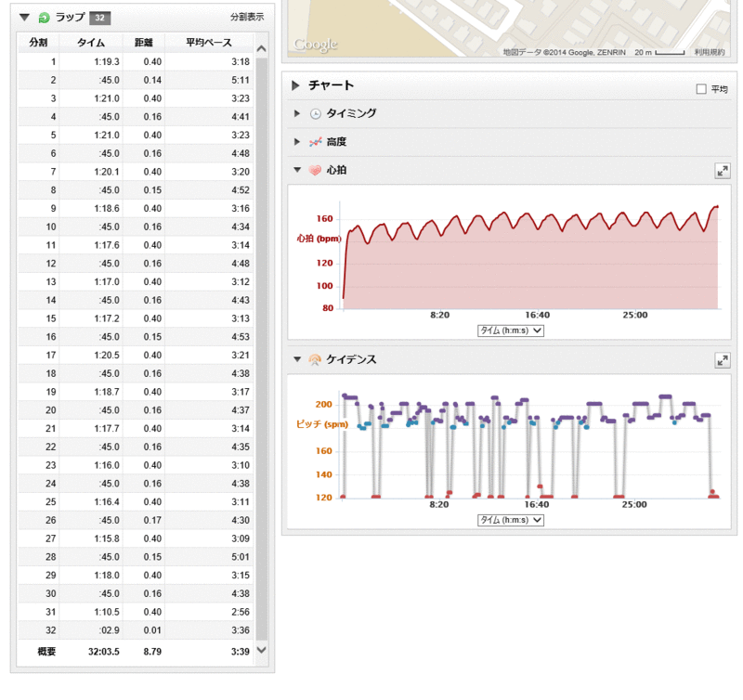Click the clock icon beside タイミング
The width and height of the screenshot is (743, 700).
(x=315, y=114)
